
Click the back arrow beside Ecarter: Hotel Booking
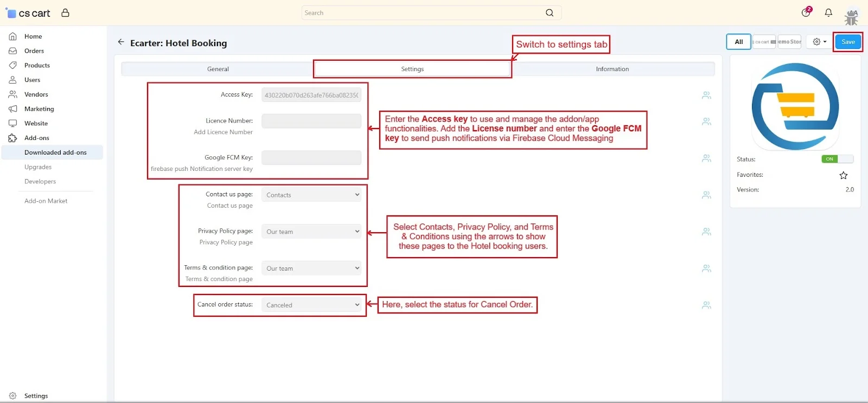point(121,42)
